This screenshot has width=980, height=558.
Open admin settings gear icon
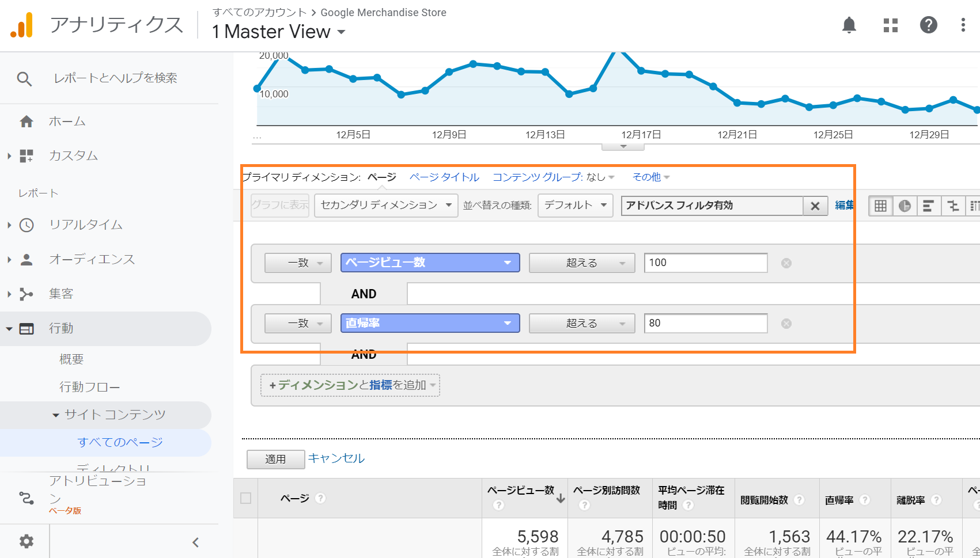[x=27, y=541]
